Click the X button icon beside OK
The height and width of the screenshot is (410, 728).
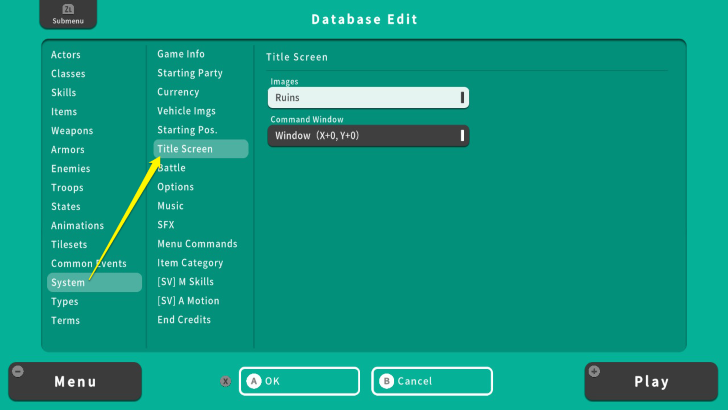(226, 381)
